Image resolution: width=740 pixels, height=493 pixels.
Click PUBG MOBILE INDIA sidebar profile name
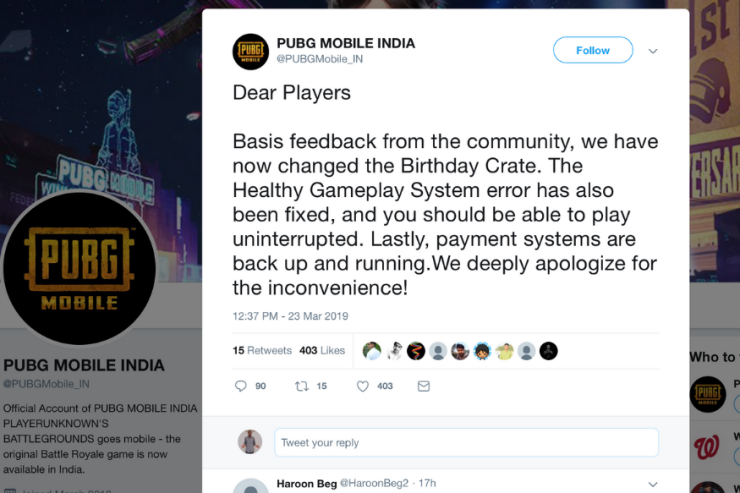pos(84,364)
